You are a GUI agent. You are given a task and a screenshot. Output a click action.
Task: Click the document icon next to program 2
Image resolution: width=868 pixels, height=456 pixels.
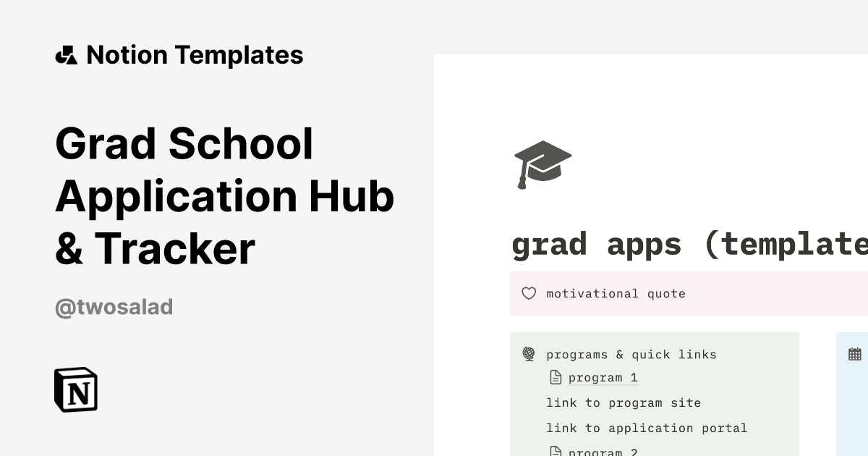click(x=556, y=449)
